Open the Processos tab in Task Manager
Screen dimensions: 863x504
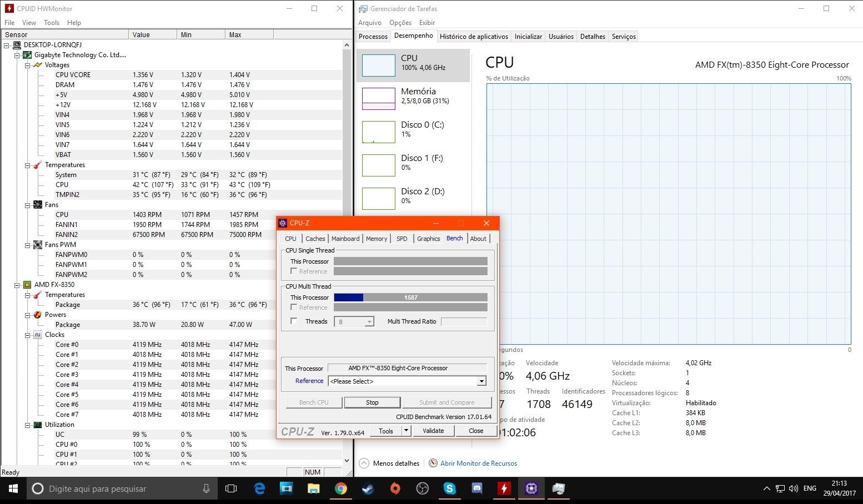373,37
